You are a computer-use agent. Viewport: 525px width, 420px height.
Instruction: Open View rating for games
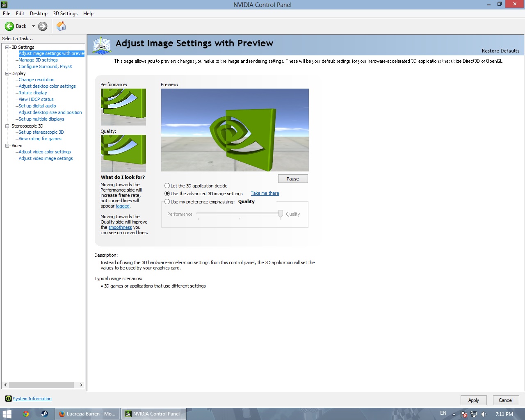pos(40,139)
